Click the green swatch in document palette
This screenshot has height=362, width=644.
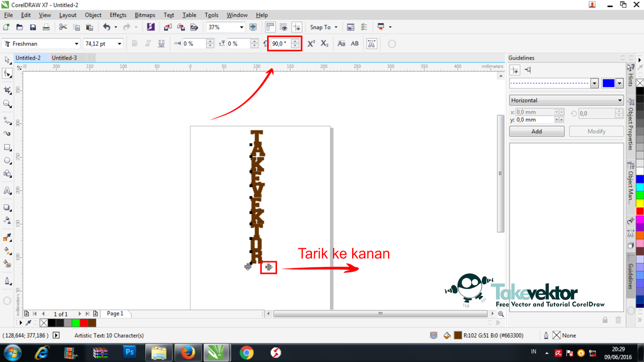[76, 323]
